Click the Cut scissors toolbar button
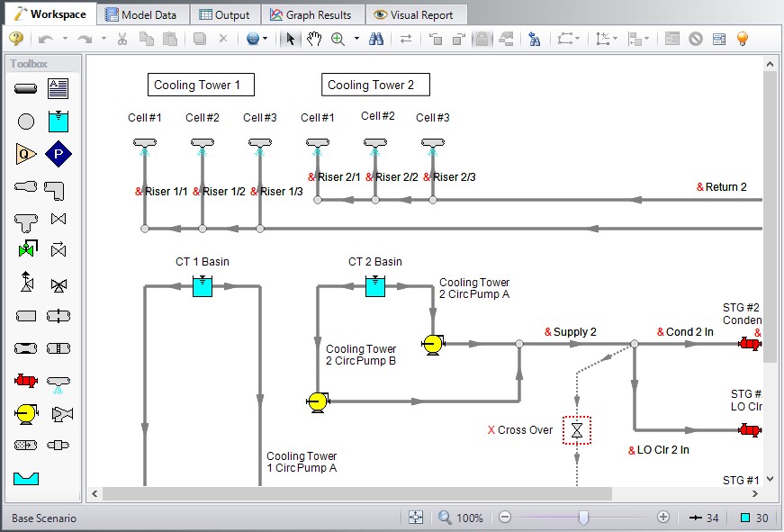Viewport: 784px width, 532px height. 122,39
